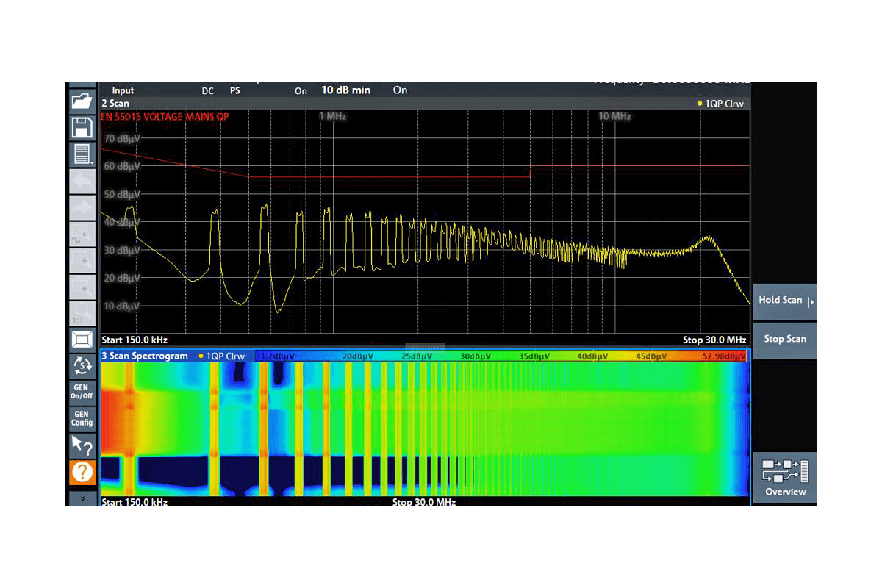Screen dimensions: 882x588
Task: Click the Stop Scan button
Action: coord(784,340)
